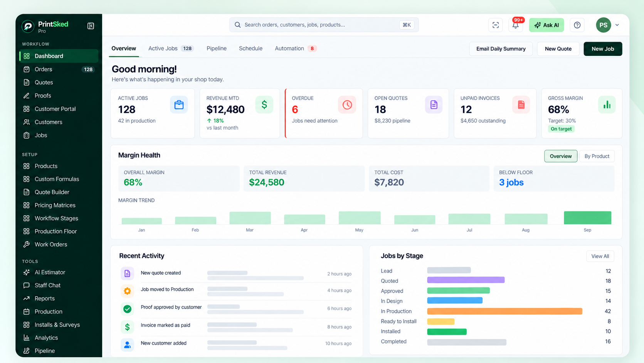
Task: Click the quote icon beside New quote created
Action: [127, 274]
